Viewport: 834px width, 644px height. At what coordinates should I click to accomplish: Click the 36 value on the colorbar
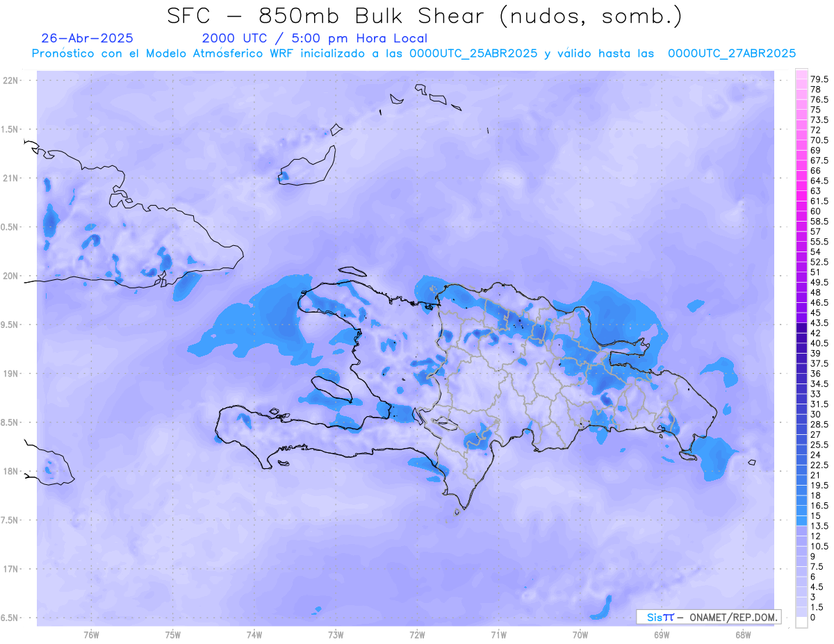pos(815,374)
